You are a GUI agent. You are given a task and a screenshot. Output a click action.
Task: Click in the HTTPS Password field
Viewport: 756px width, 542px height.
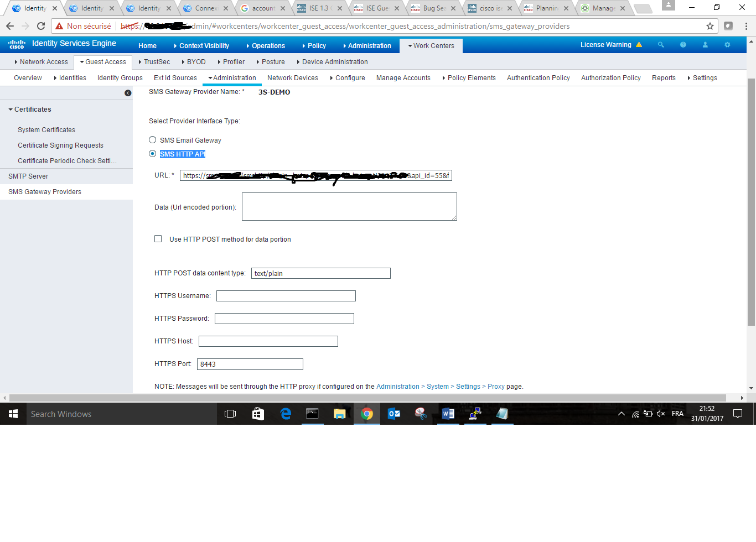click(284, 319)
